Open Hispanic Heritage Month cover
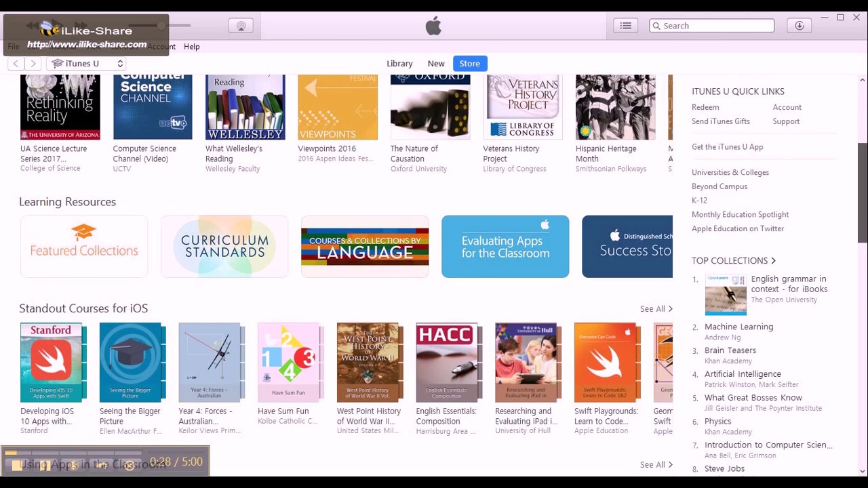868x488 pixels. coord(616,107)
